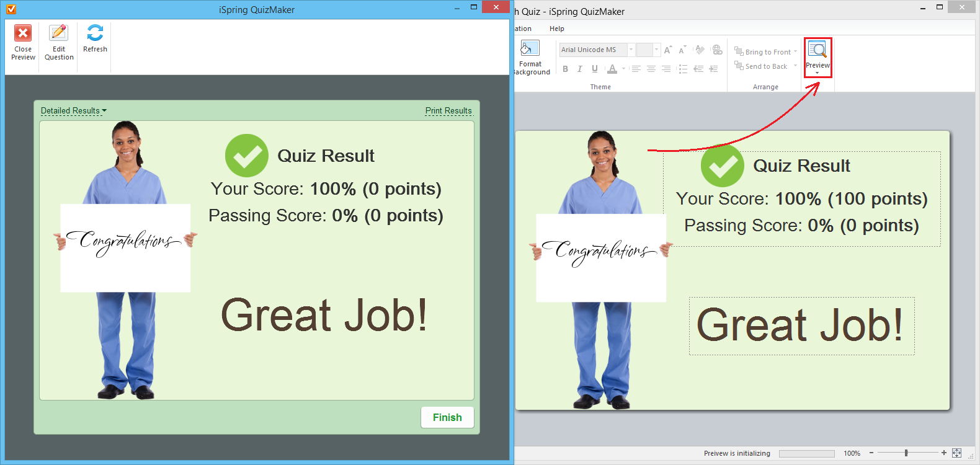Click Preivew is initializing status text
This screenshot has height=465, width=980.
(737, 453)
